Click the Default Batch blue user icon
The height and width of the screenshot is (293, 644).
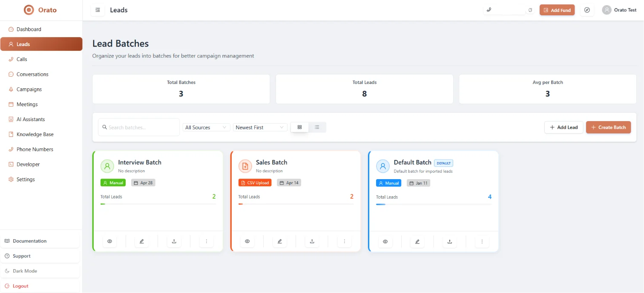(x=383, y=166)
